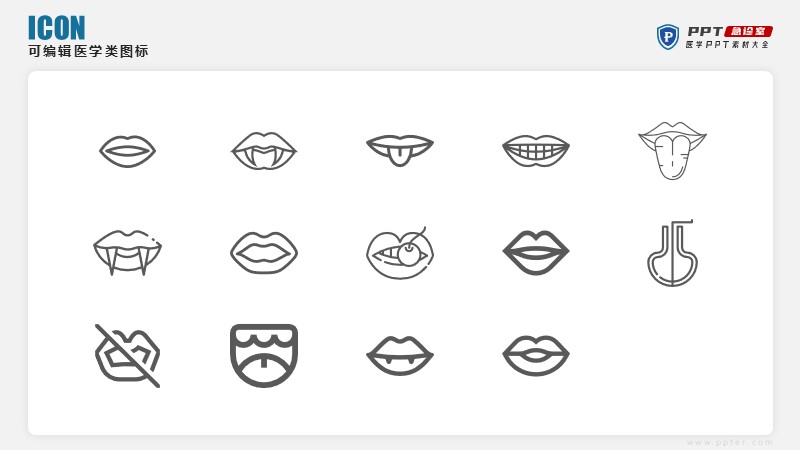This screenshot has width=800, height=450.
Task: Click the red badge beside PPT logo
Action: coord(749,31)
